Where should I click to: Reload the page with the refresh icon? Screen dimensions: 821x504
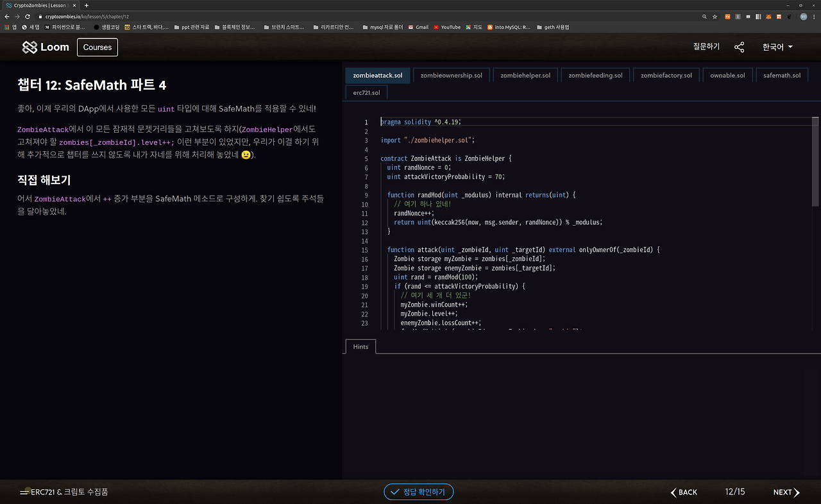coord(28,16)
